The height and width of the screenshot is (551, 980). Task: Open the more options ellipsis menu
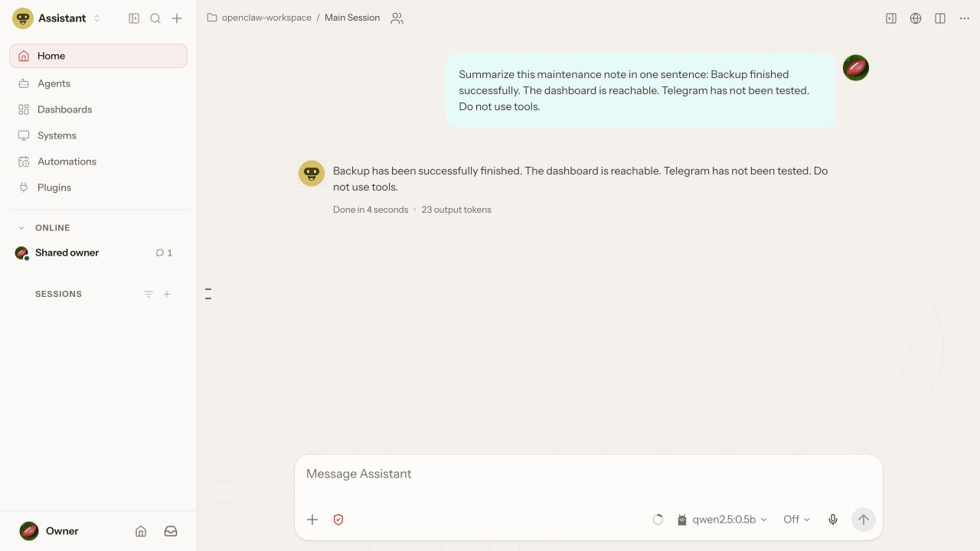(965, 18)
